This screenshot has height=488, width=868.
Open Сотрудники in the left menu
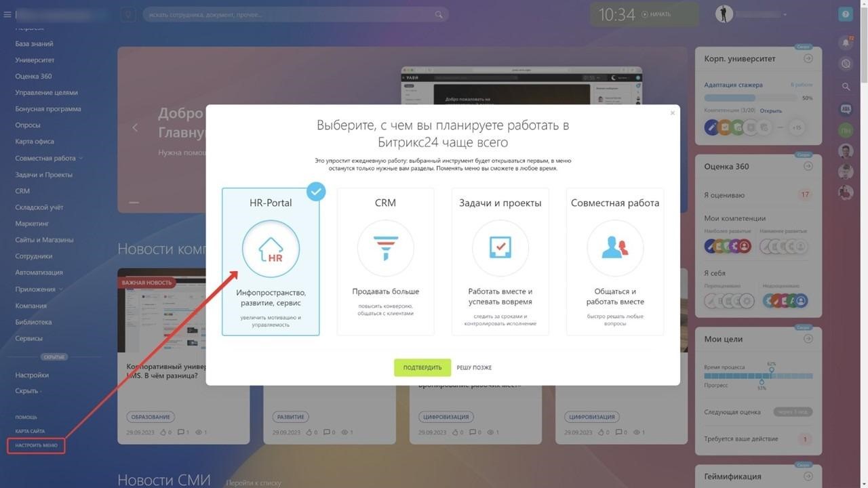[34, 256]
